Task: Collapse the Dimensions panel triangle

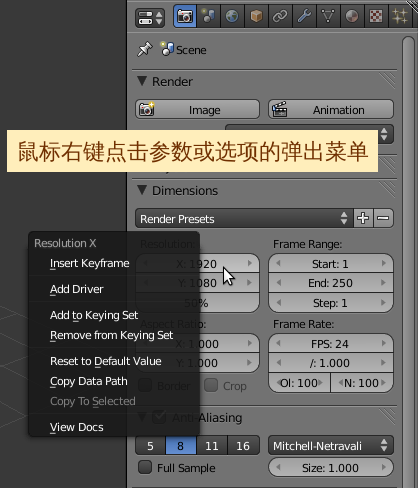Action: click(x=142, y=190)
